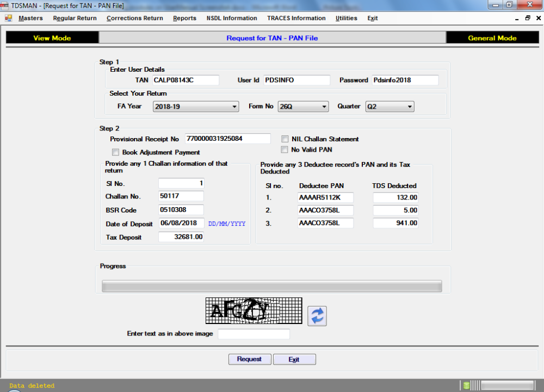This screenshot has width=544, height=392.
Task: Enable the No Valid PAN option
Action: (x=284, y=149)
